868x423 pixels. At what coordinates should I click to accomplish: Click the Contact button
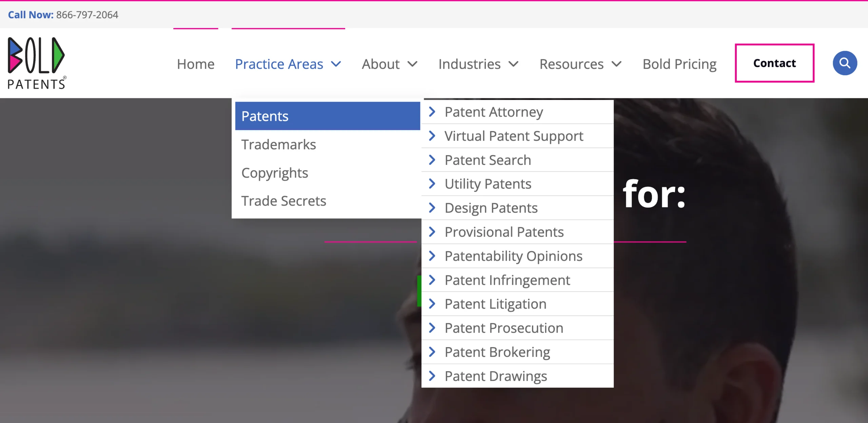click(x=774, y=63)
